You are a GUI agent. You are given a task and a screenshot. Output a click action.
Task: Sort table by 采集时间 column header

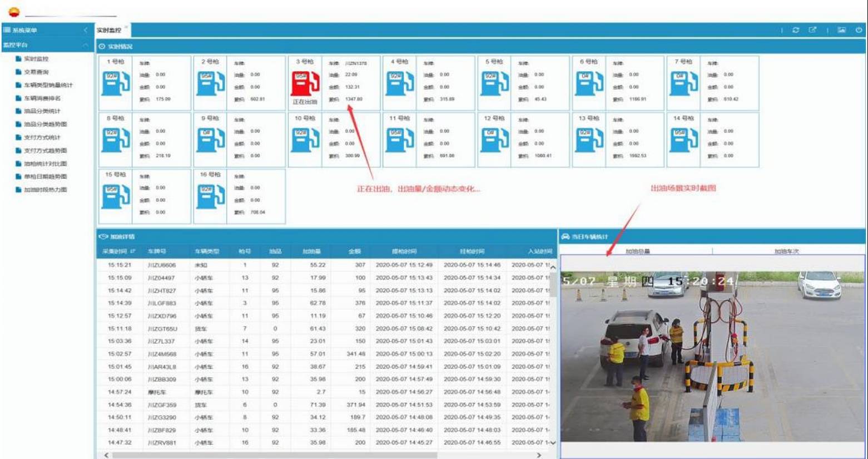pyautogui.click(x=119, y=251)
